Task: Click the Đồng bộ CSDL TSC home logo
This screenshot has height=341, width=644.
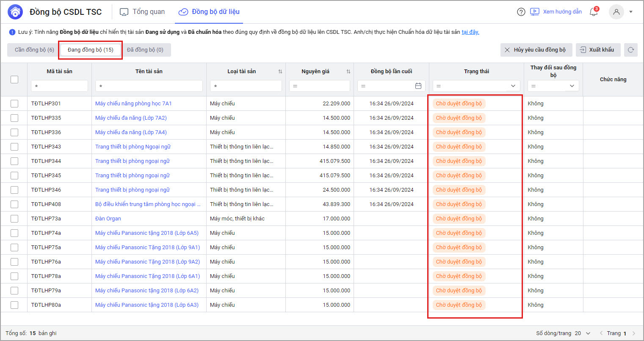Action: point(15,12)
